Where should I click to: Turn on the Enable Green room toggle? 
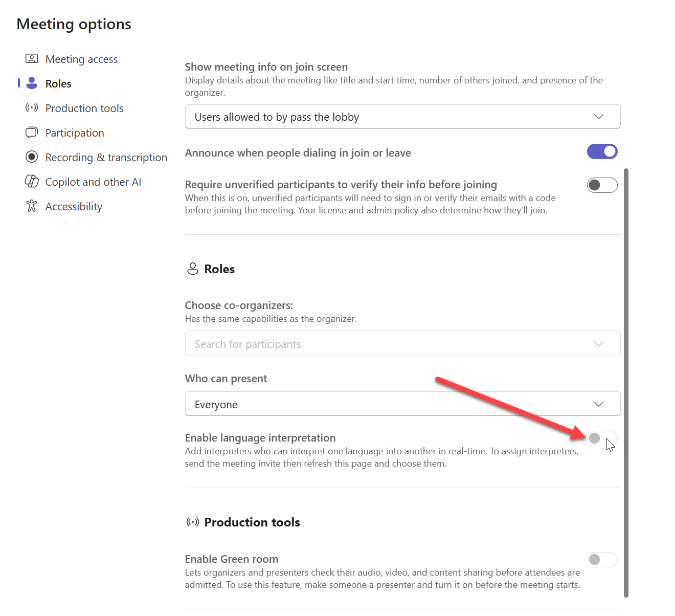pos(602,560)
